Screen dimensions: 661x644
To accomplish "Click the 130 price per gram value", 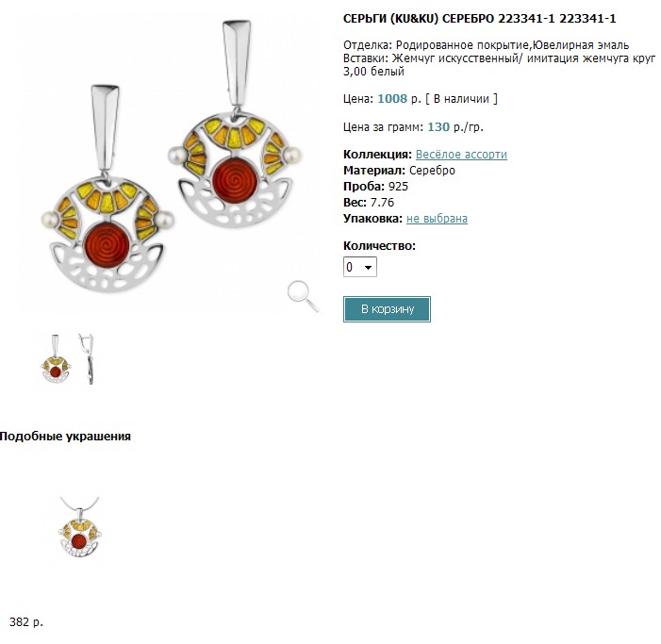I will click(438, 127).
